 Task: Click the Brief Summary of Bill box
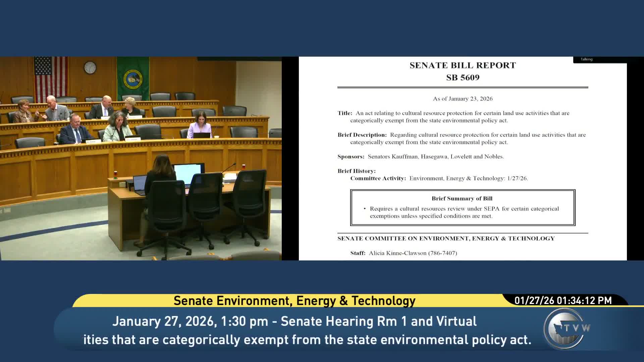[463, 207]
